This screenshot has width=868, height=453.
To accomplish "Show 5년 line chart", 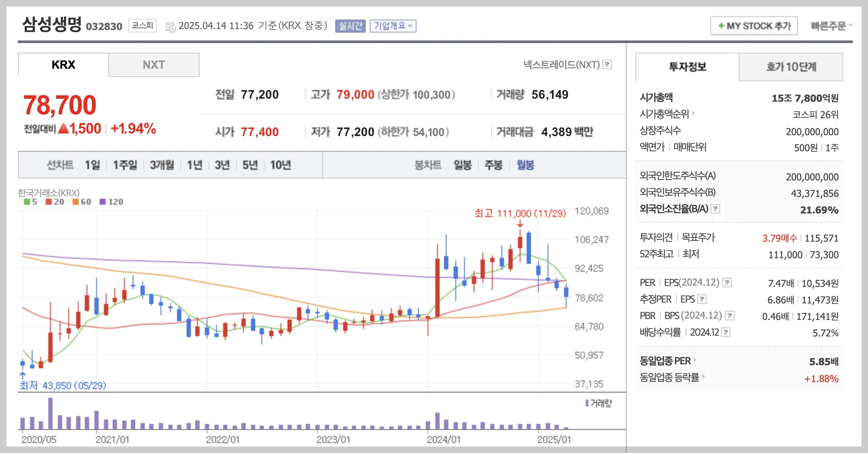I will 250,165.
